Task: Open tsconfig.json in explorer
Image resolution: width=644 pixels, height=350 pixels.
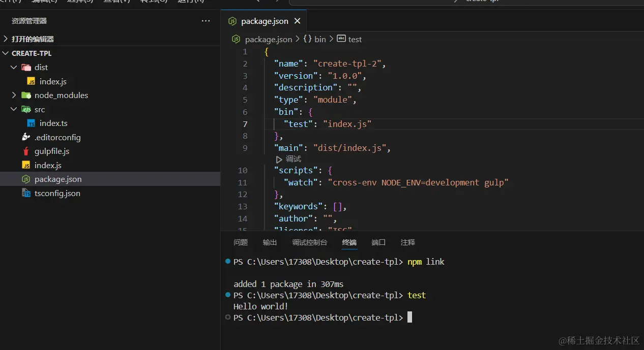Action: [x=57, y=193]
